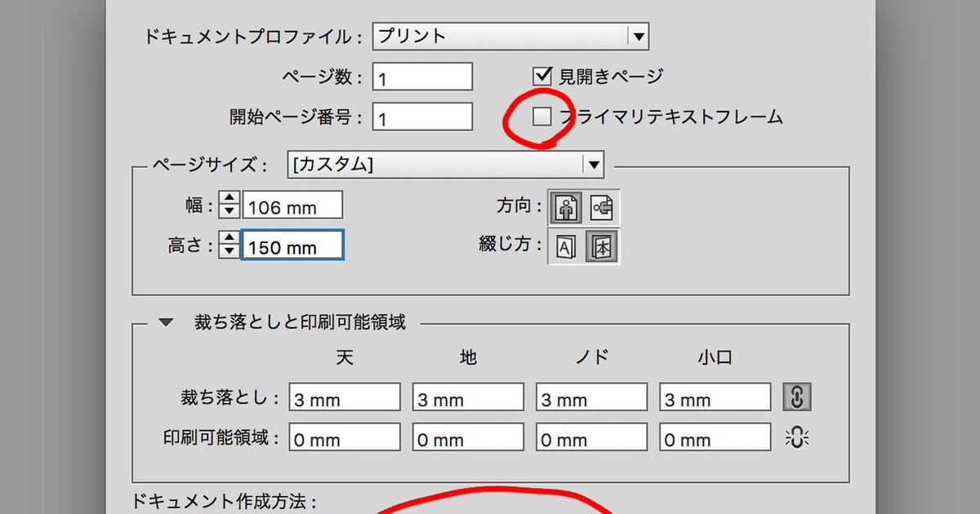Select portrait page orientation icon

[565, 207]
